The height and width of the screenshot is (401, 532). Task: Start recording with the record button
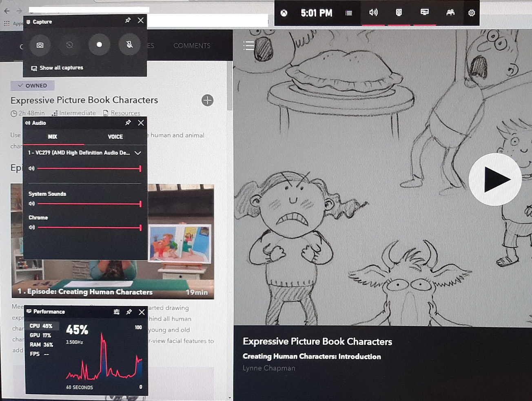(99, 45)
